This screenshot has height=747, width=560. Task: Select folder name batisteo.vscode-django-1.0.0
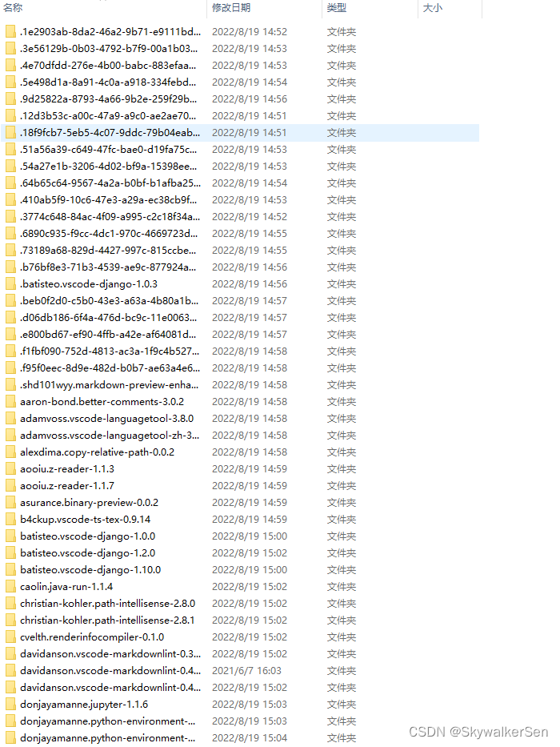[88, 536]
